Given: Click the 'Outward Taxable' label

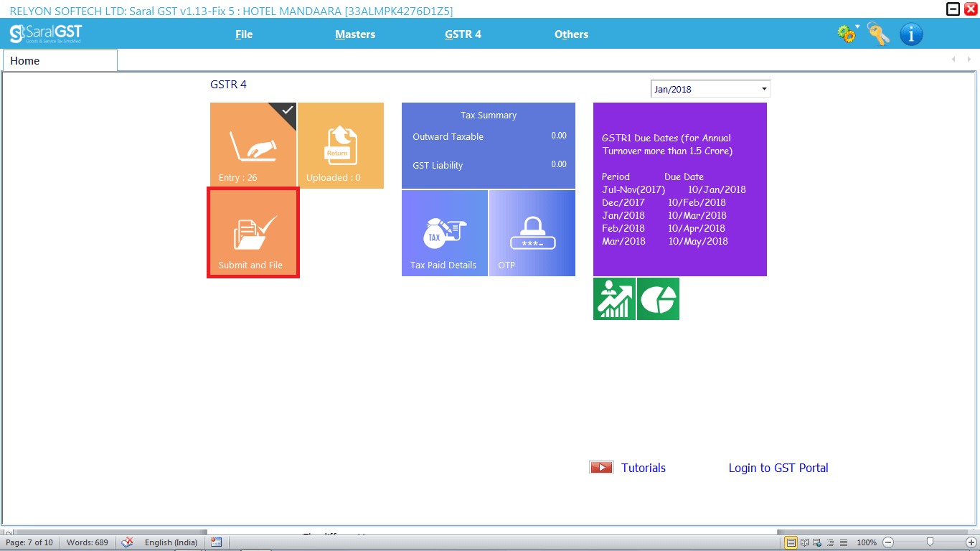Looking at the screenshot, I should coord(448,137).
